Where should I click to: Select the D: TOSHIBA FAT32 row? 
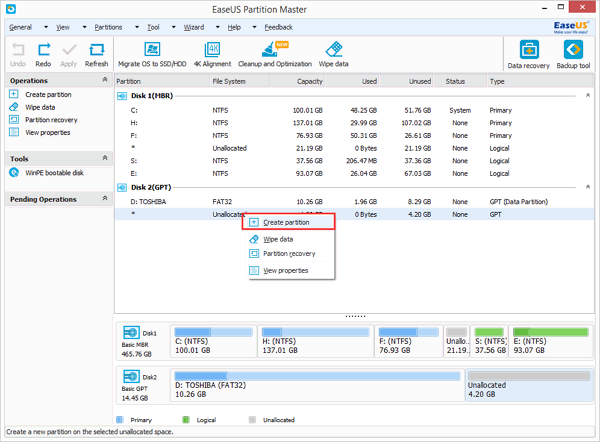coord(354,202)
